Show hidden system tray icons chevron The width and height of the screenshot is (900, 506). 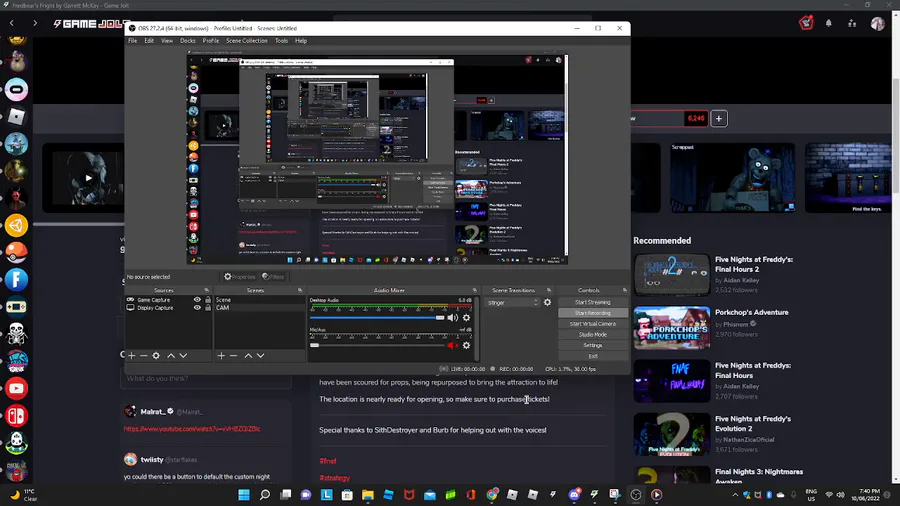[x=735, y=495]
